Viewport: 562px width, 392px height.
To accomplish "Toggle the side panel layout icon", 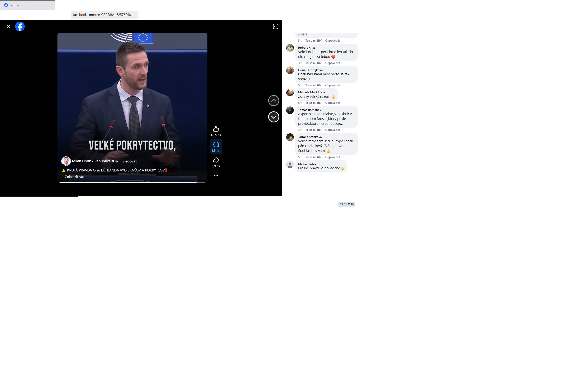I will [275, 26].
